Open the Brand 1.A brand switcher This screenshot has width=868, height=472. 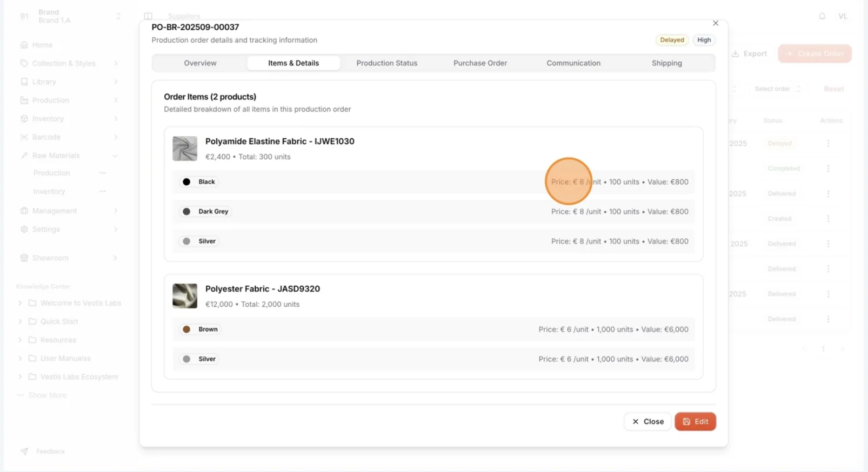71,16
